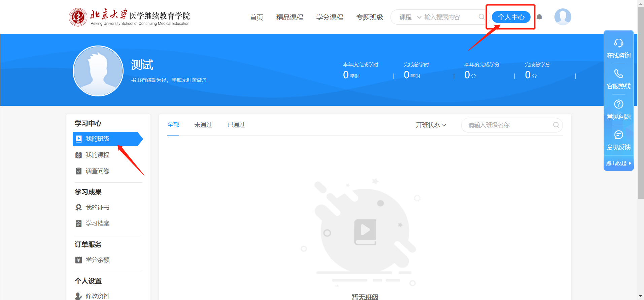Click the 完成总学分 statistic
Image resolution: width=644 pixels, height=300 pixels.
pos(538,71)
